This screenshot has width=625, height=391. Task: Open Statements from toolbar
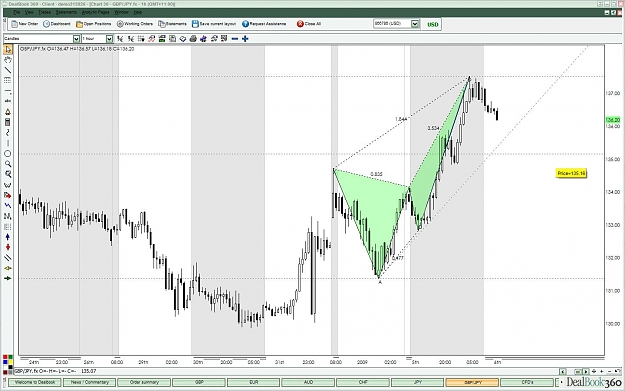pos(173,24)
